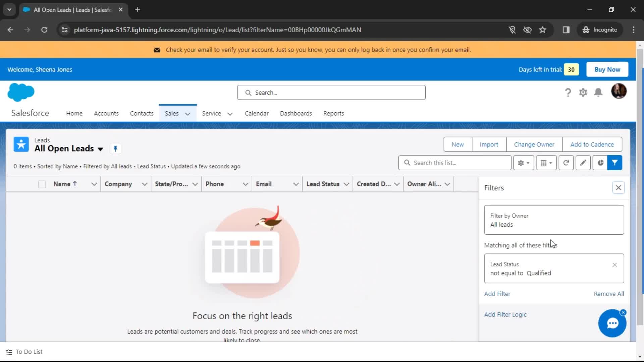Image resolution: width=644 pixels, height=362 pixels.
Task: Go back to the previous page
Action: tap(10, 30)
